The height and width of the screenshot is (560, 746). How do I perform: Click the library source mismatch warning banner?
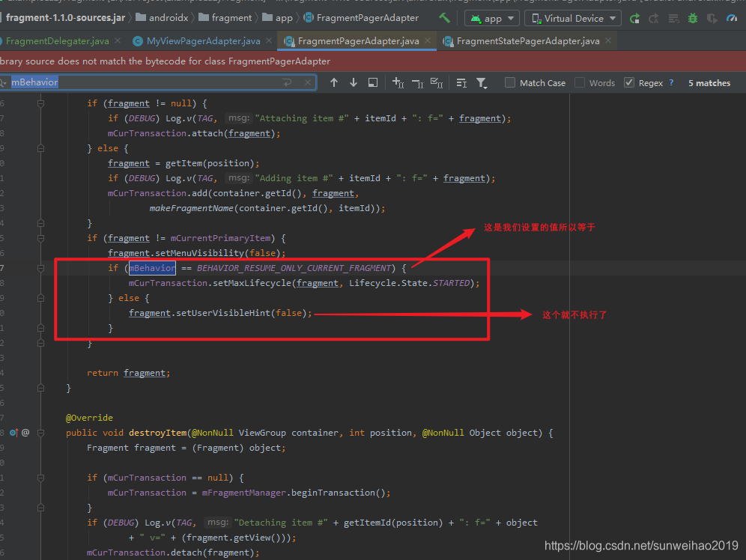373,61
